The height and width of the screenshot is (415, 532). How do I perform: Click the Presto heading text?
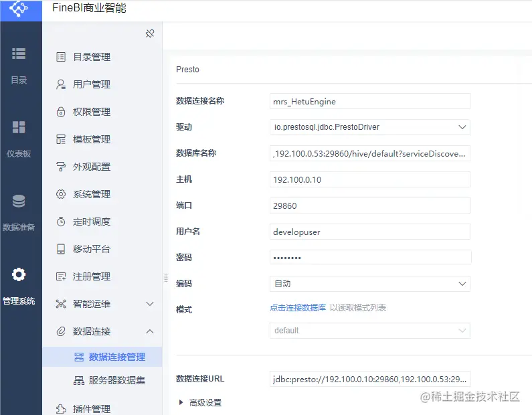coord(187,69)
